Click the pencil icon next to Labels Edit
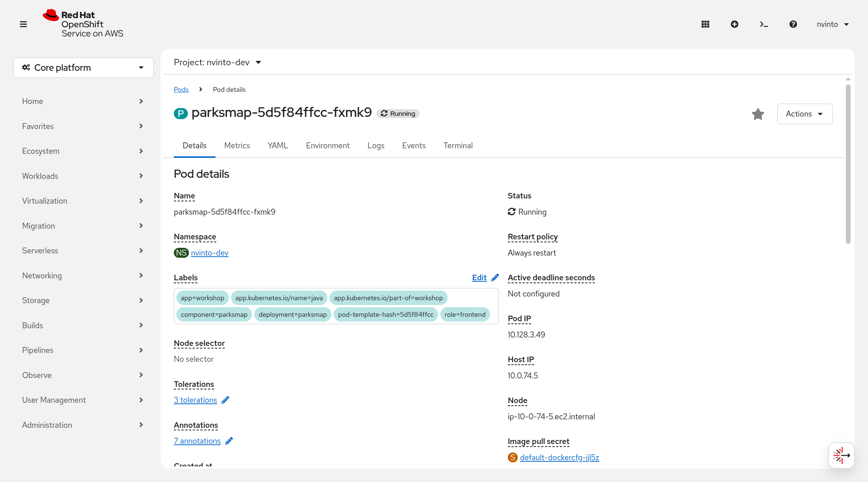 tap(495, 277)
